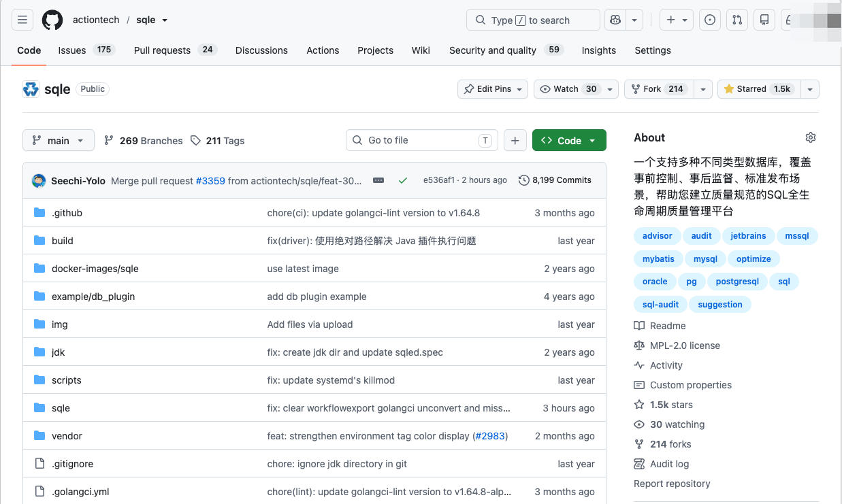Image resolution: width=842 pixels, height=504 pixels.
Task: Toggle the Starred star button
Action: (758, 89)
